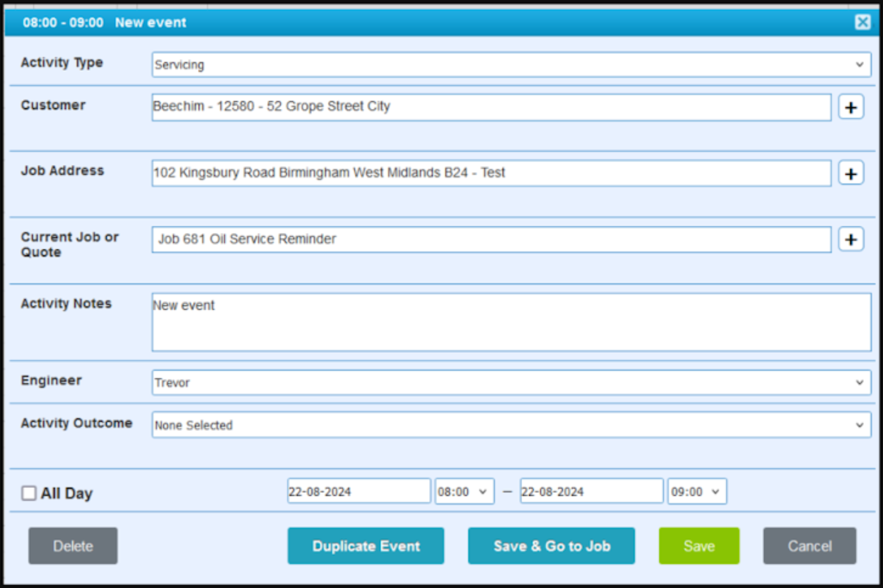The width and height of the screenshot is (883, 588).
Task: Click the Delete button
Action: pyautogui.click(x=73, y=546)
